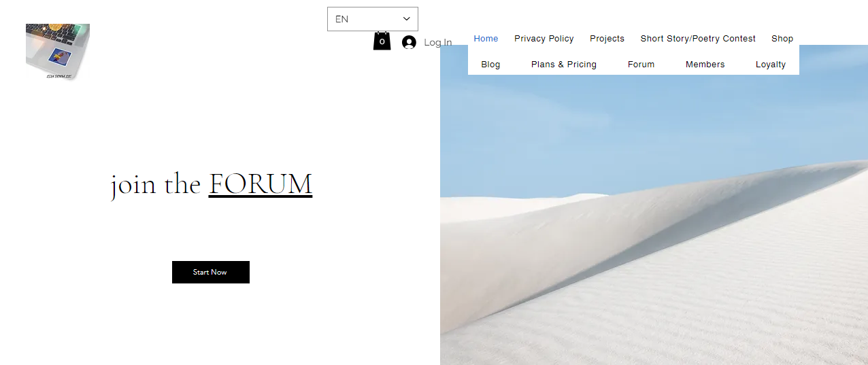Open the Blog menu item

[490, 65]
